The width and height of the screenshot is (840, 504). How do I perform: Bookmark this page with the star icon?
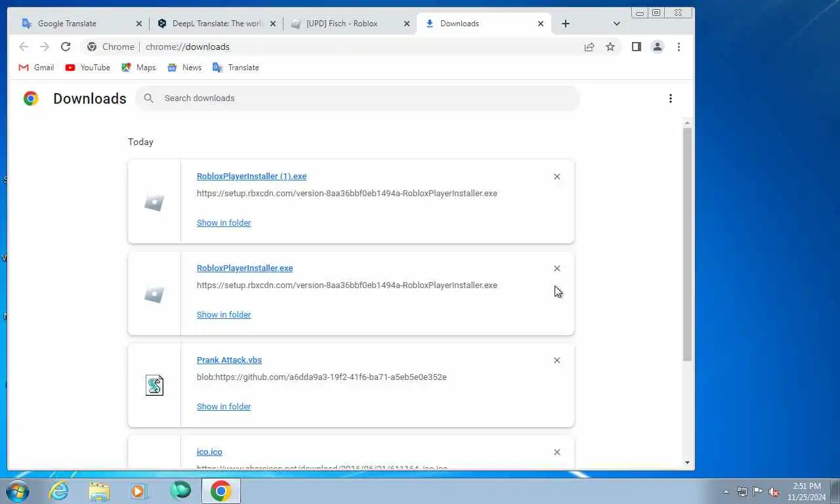(610, 47)
